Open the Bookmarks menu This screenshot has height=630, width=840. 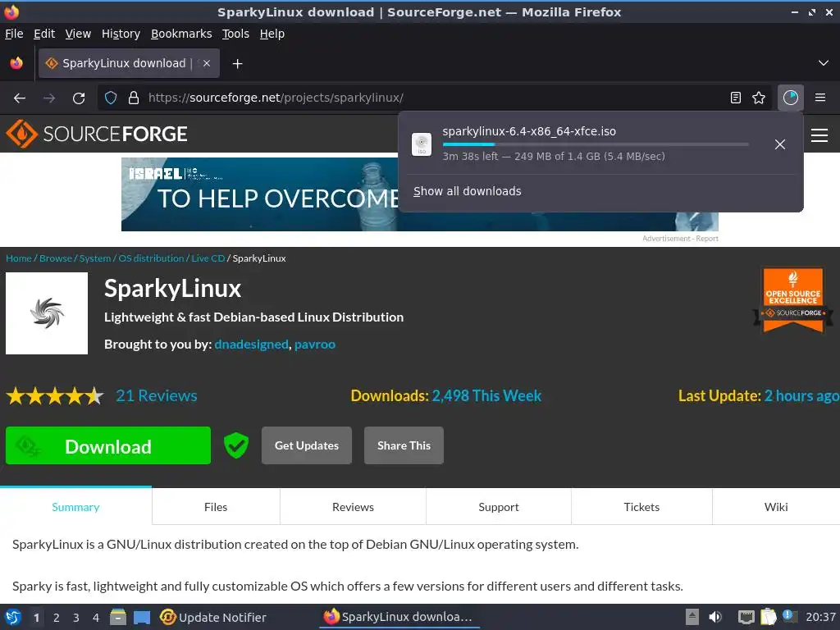click(181, 34)
